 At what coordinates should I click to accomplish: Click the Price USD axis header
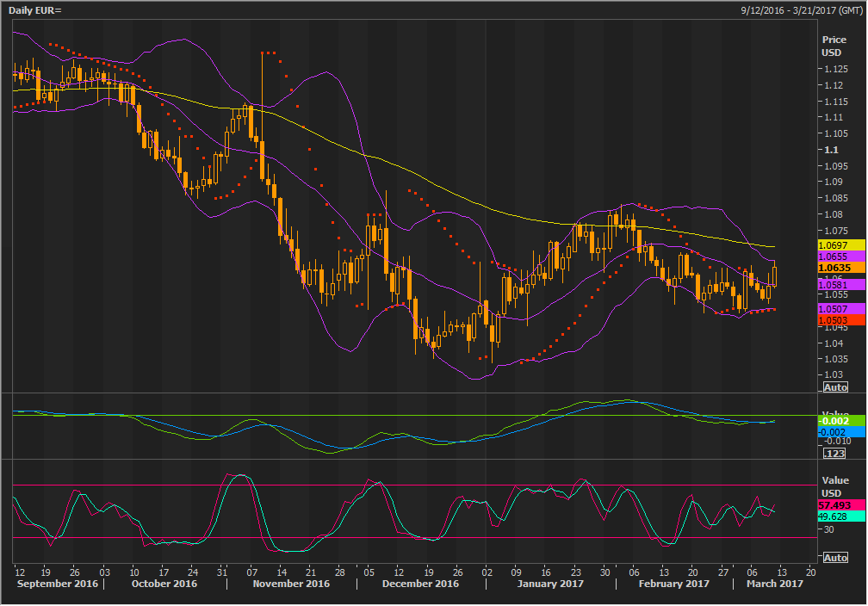pos(834,46)
